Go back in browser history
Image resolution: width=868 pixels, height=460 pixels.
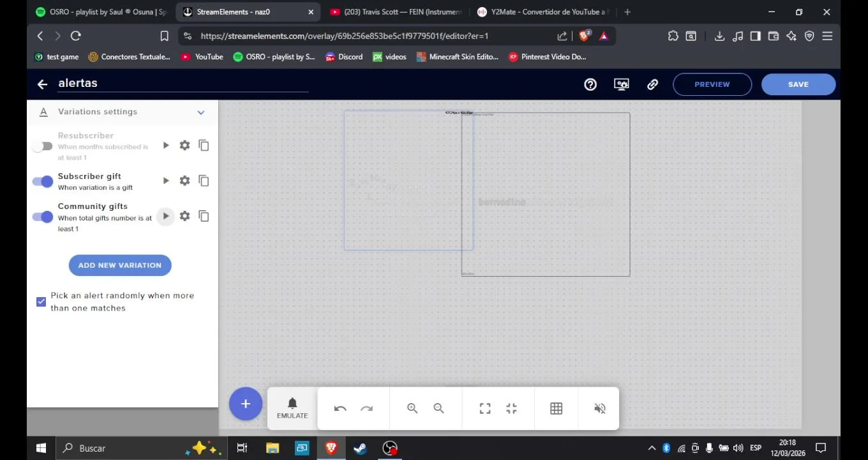point(40,36)
